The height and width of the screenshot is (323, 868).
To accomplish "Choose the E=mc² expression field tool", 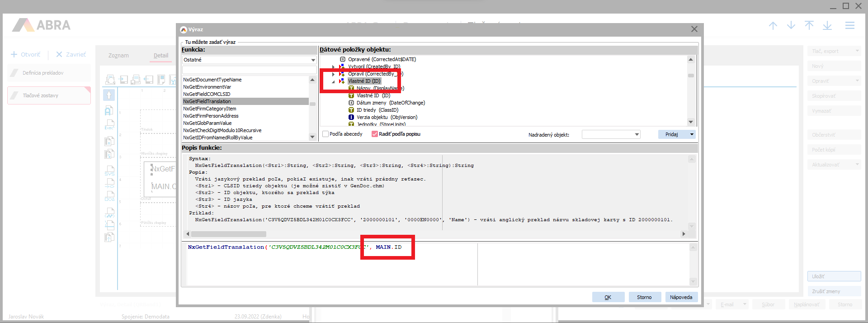I will (x=109, y=125).
